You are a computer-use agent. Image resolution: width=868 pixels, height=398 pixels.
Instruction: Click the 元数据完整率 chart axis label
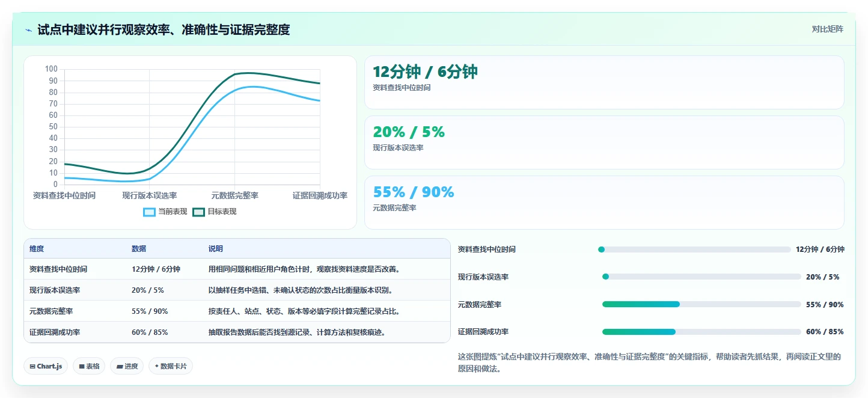(234, 195)
